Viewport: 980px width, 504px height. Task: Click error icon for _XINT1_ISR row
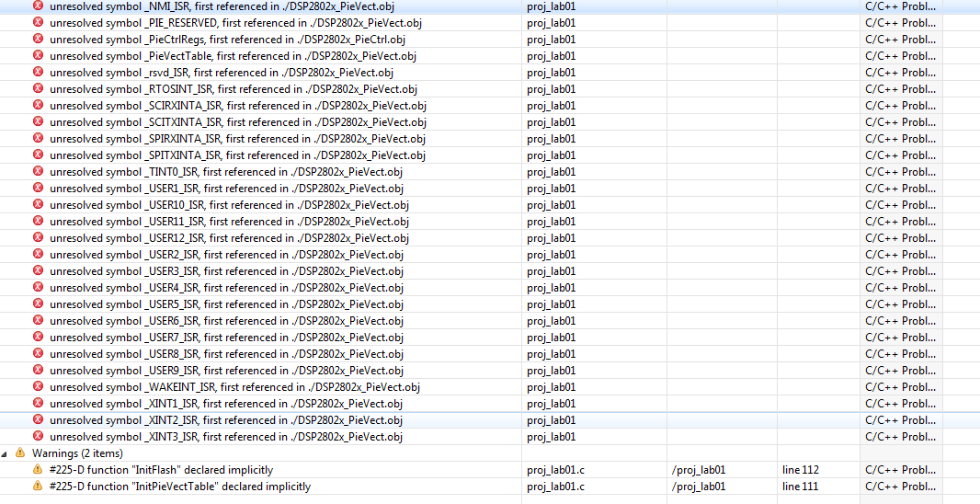pyautogui.click(x=38, y=404)
